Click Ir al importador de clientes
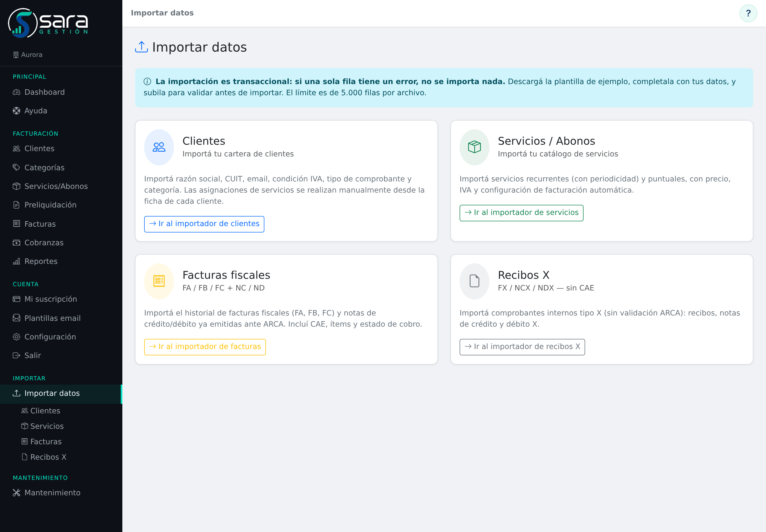Screen dimensions: 766x532 (x=204, y=224)
